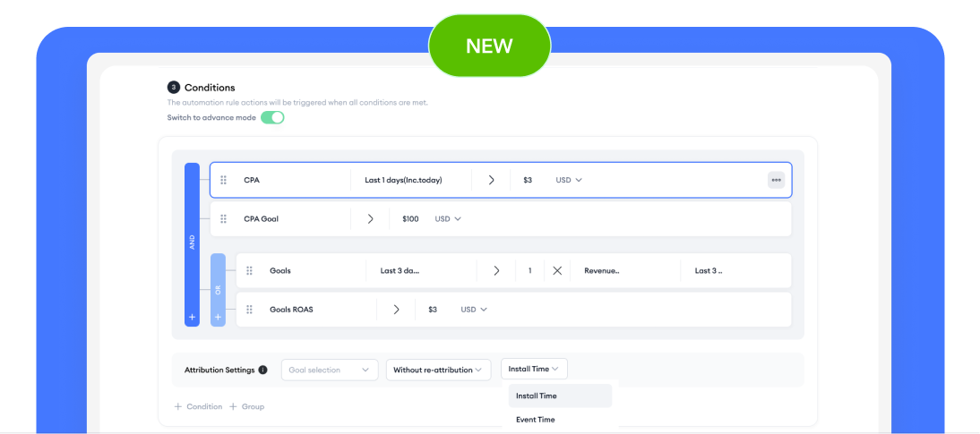
Task: Open USD currency dropdown in CPA row
Action: [569, 180]
